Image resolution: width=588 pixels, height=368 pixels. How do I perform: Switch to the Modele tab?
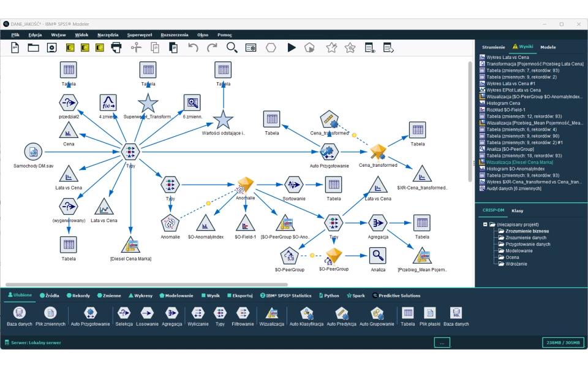coord(548,47)
